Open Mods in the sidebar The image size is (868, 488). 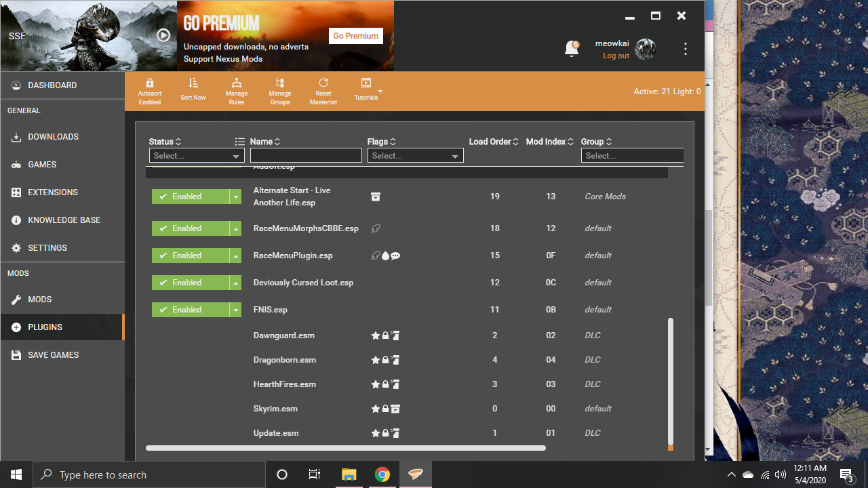(62, 300)
